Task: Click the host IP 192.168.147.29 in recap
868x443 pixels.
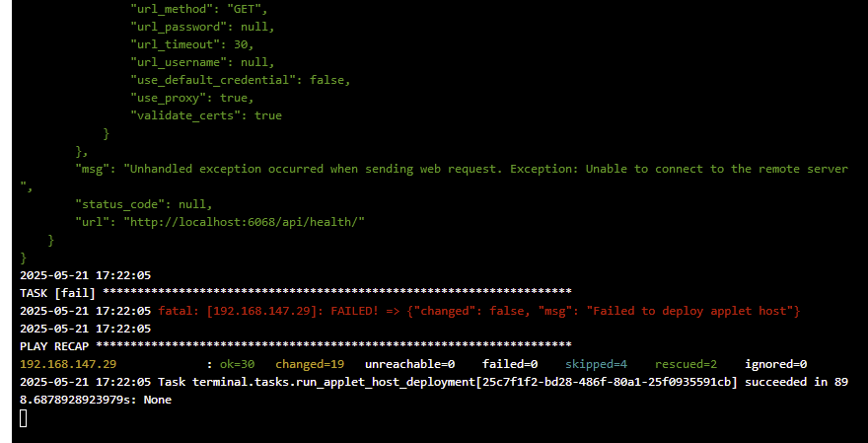Action: click(x=68, y=364)
